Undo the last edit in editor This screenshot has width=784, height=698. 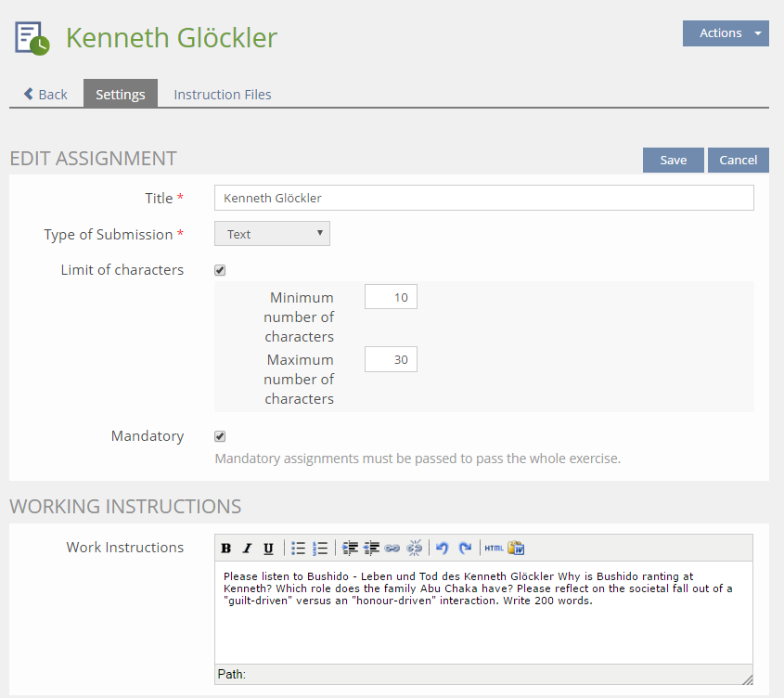pos(443,548)
